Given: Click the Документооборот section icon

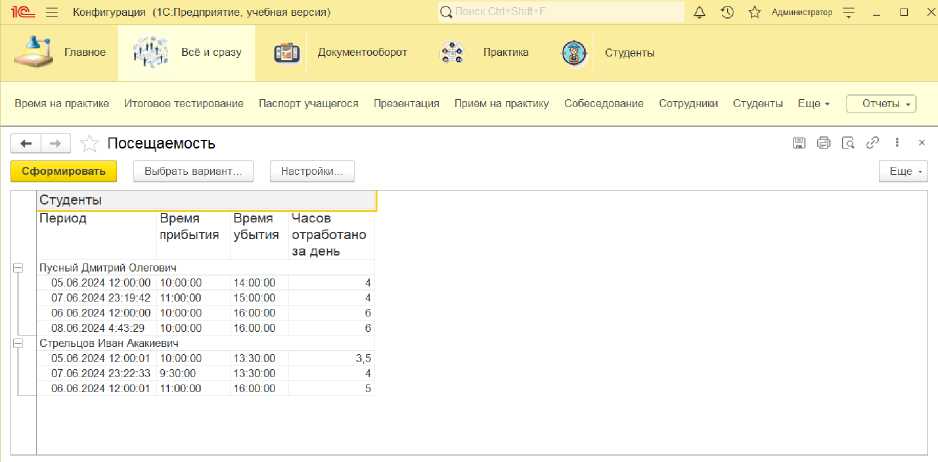Looking at the screenshot, I should coord(286,53).
